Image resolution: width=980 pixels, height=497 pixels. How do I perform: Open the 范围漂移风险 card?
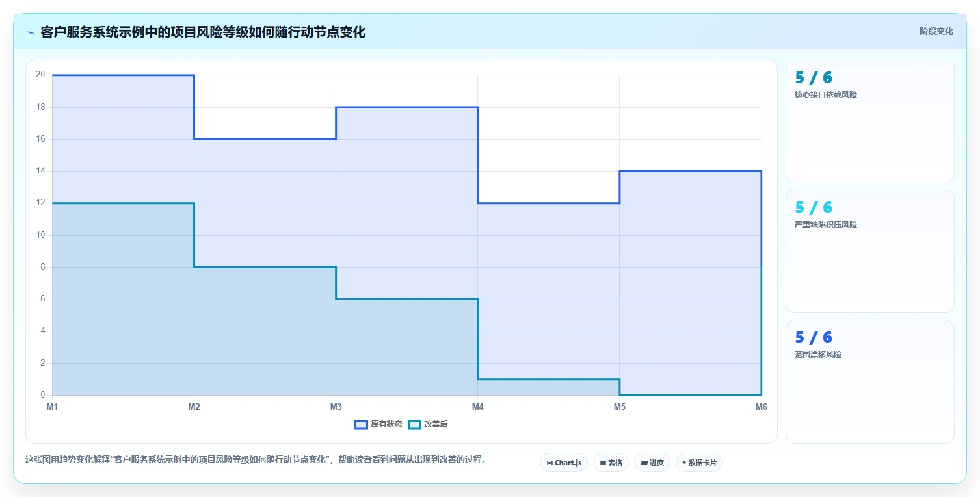click(870, 381)
